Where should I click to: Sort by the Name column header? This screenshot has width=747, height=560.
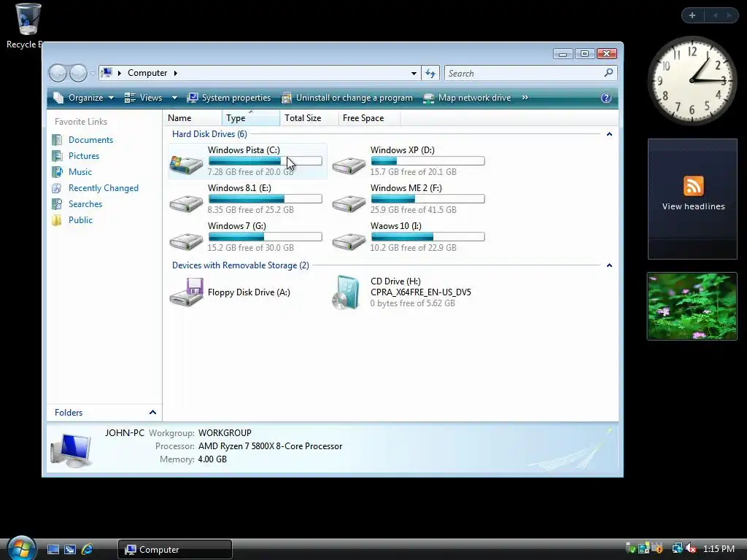pyautogui.click(x=193, y=118)
